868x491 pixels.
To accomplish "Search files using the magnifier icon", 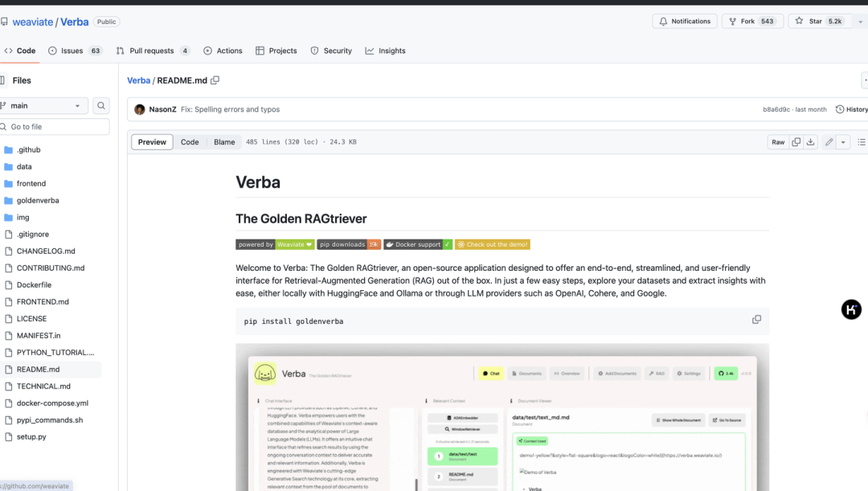I will tap(101, 105).
